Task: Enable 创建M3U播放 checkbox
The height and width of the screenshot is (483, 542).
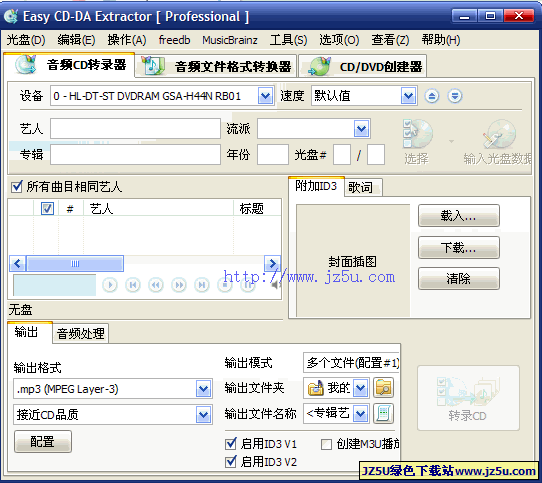Action: click(x=326, y=444)
